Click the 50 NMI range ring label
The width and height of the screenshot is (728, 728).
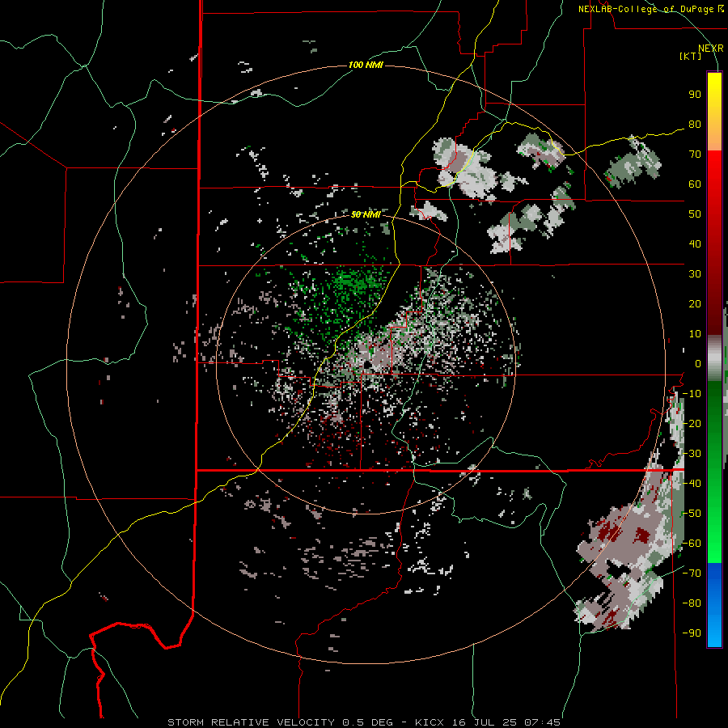pos(366,214)
